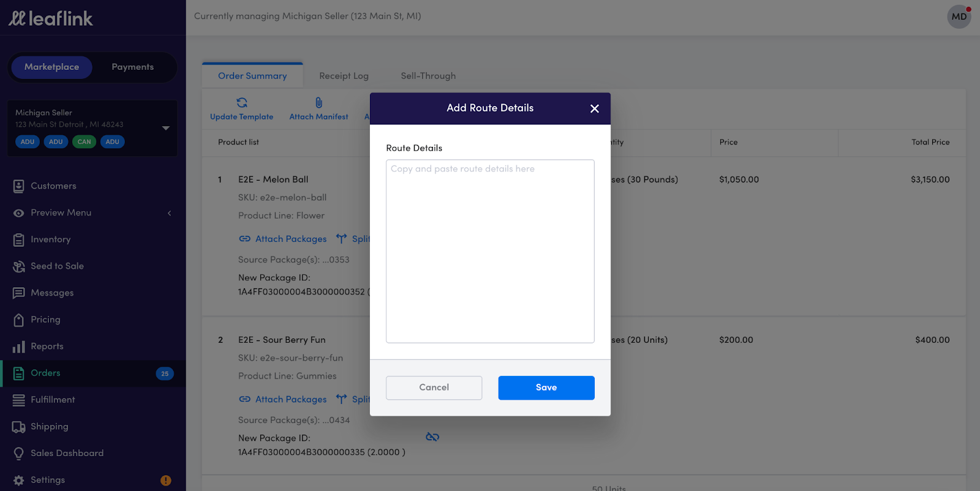Click the $400.00 total price

pyautogui.click(x=932, y=340)
